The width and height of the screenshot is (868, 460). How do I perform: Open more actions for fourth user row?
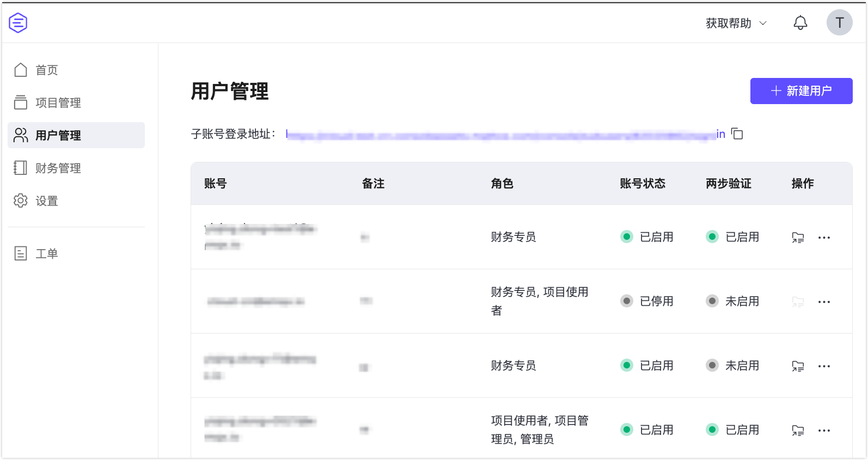tap(824, 431)
